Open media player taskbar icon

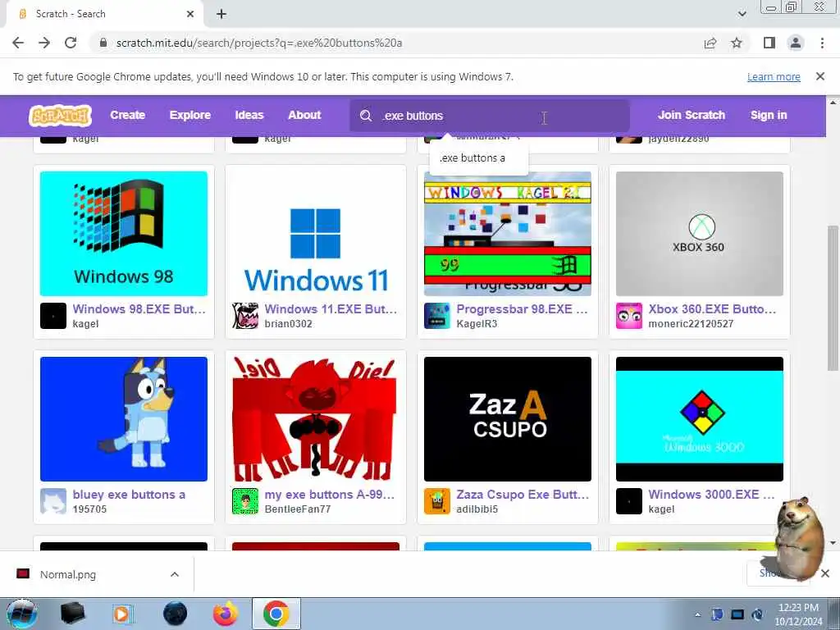pyautogui.click(x=123, y=614)
